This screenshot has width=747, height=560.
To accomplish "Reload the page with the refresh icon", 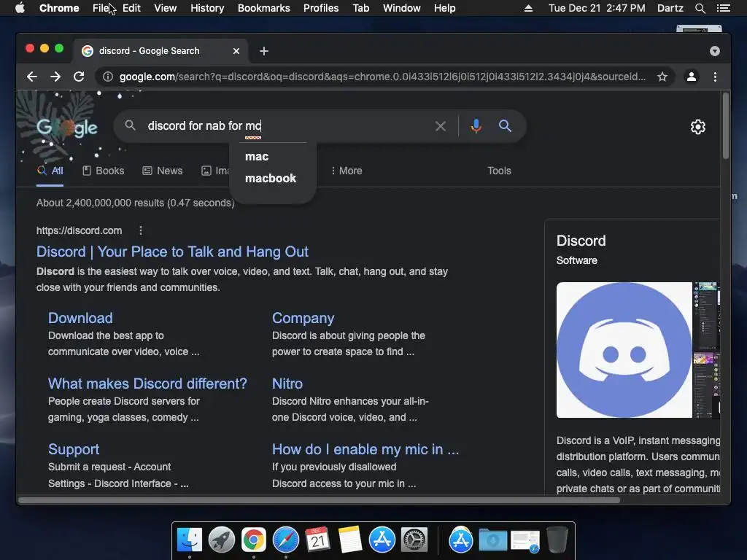I will click(79, 77).
